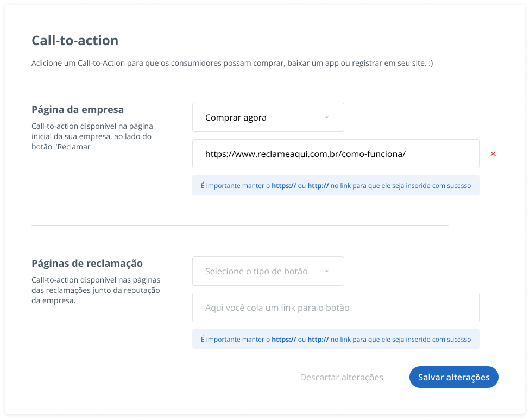Click the empty 'Aqui você cola um link' field
The image size is (530, 420).
pos(336,308)
